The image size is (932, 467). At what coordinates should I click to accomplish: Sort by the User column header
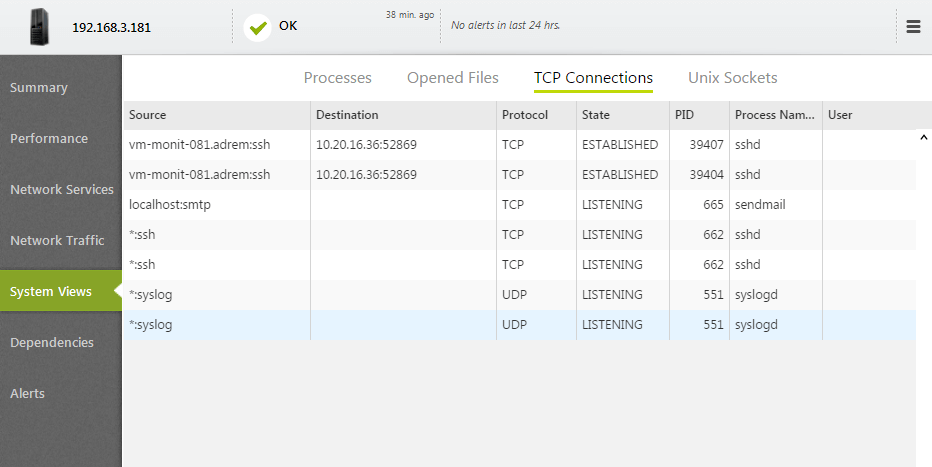pos(869,115)
